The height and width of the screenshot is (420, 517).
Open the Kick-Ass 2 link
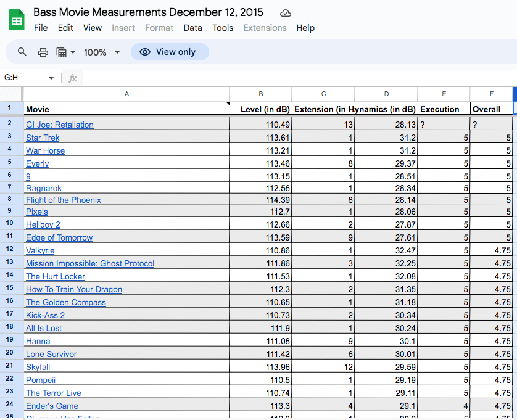(x=45, y=315)
